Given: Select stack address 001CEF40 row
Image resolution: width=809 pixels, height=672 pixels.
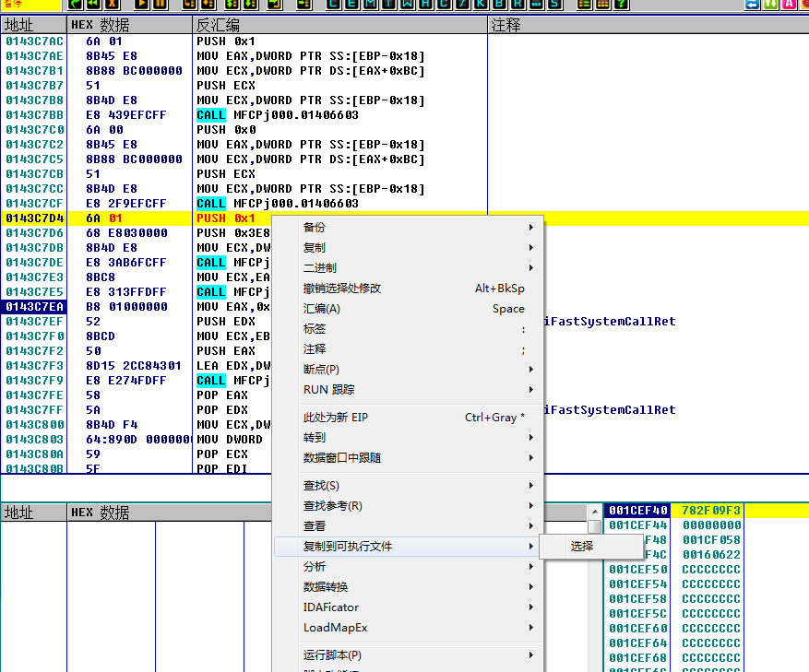Looking at the screenshot, I should (x=638, y=511).
